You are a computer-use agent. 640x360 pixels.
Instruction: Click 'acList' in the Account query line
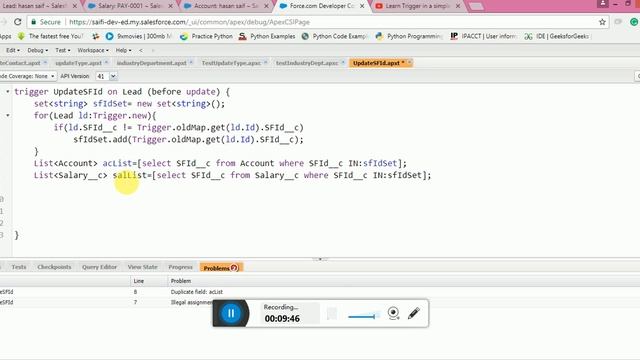[117, 163]
